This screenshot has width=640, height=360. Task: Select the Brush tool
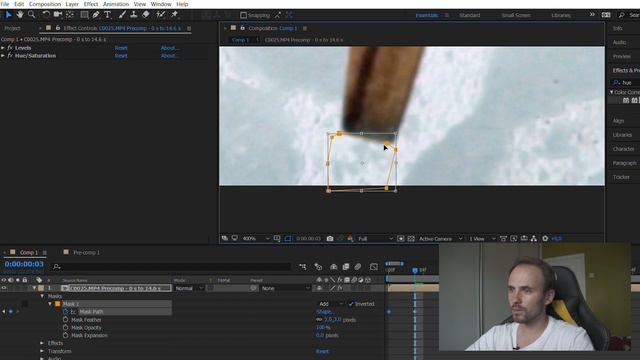[122, 15]
